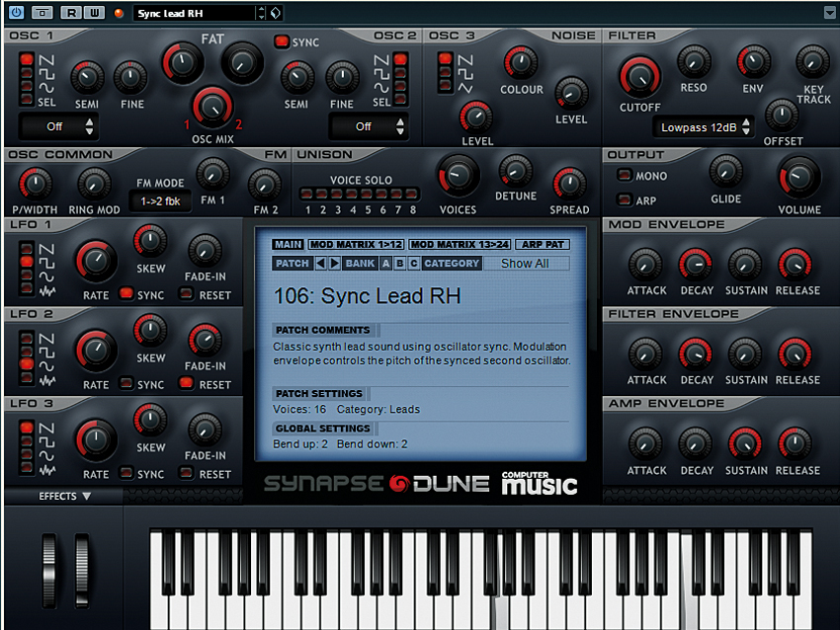This screenshot has width=840, height=630.
Task: Click the orange record indicator in host toolbar
Action: tap(119, 13)
